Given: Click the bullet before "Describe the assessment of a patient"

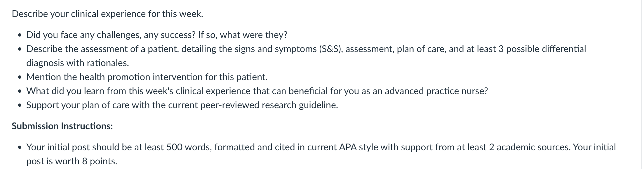Looking at the screenshot, I should pos(20,50).
